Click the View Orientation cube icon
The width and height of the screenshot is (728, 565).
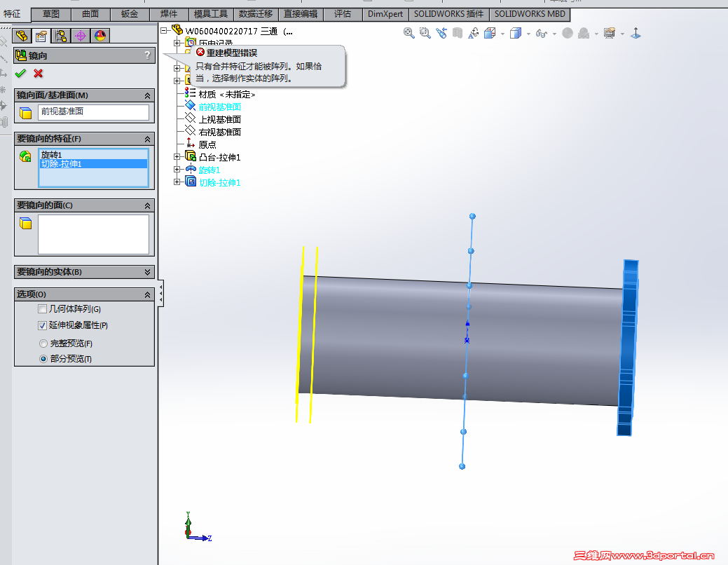[x=490, y=33]
